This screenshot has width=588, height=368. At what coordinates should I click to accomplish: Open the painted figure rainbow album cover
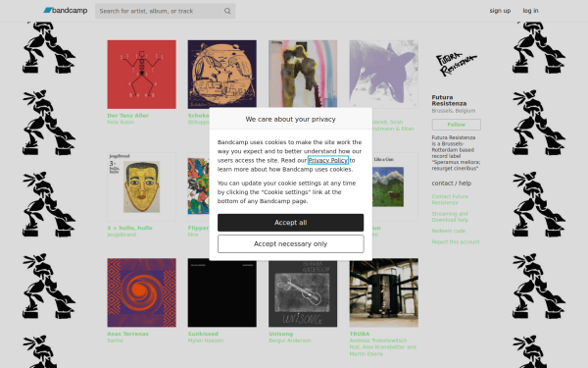(303, 74)
